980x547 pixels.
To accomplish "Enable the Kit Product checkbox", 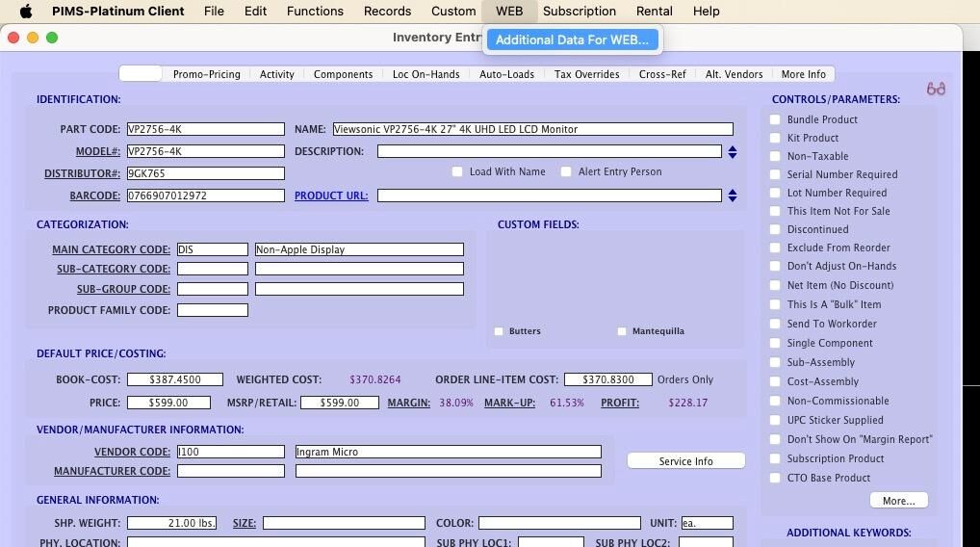I will 775,138.
